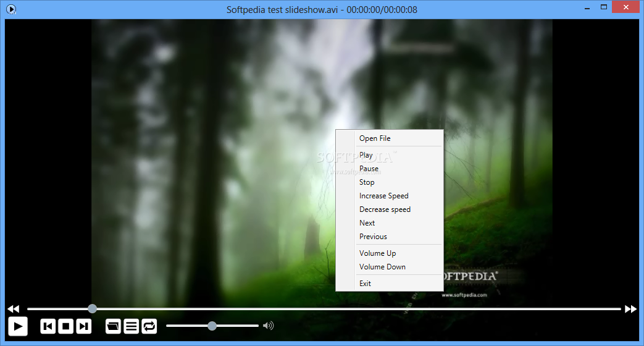Click the fast-forward double-arrow icon
The image size is (644, 346).
(630, 308)
